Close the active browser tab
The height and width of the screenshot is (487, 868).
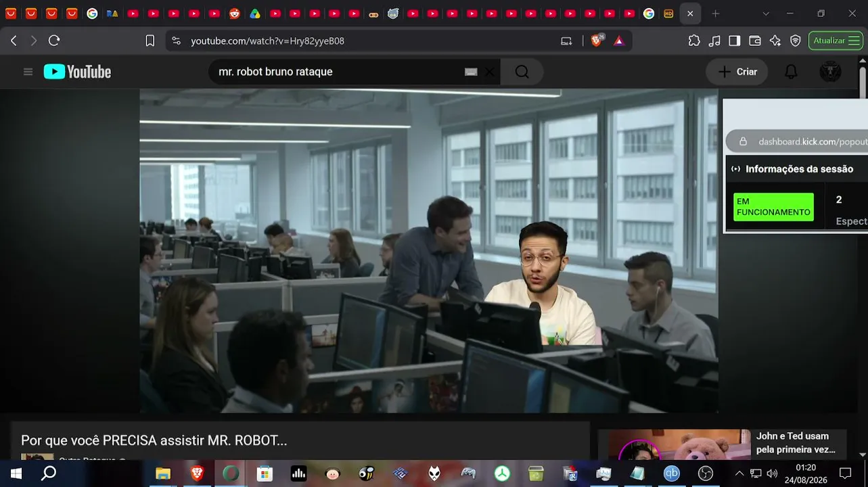pos(690,14)
